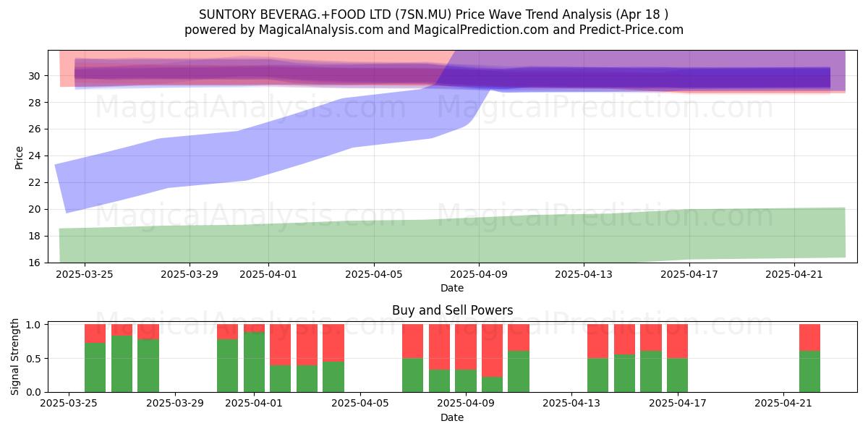868x434 pixels.
Task: Click '2025-04-21' on the signal chart date axis
Action: pos(783,404)
